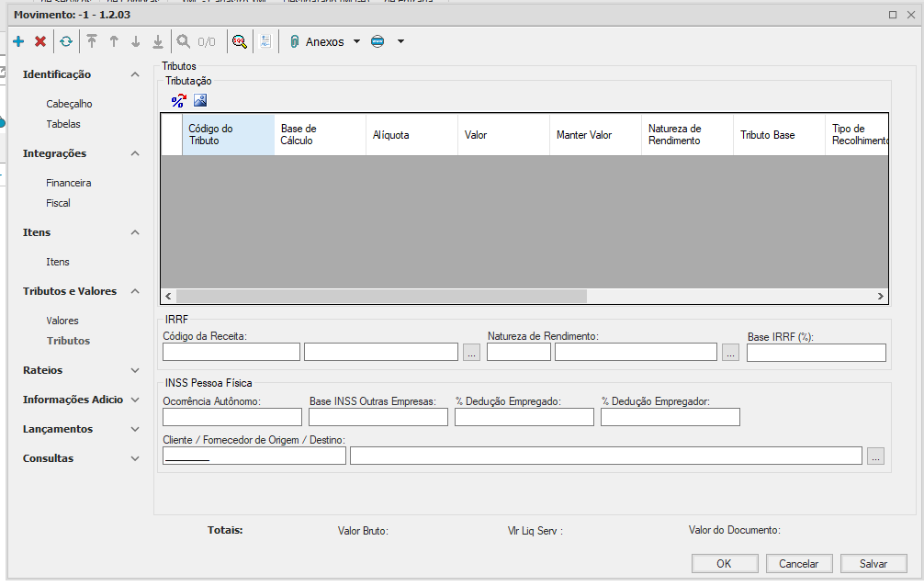
Task: Click the percent recalculate taxes icon
Action: coord(178,100)
